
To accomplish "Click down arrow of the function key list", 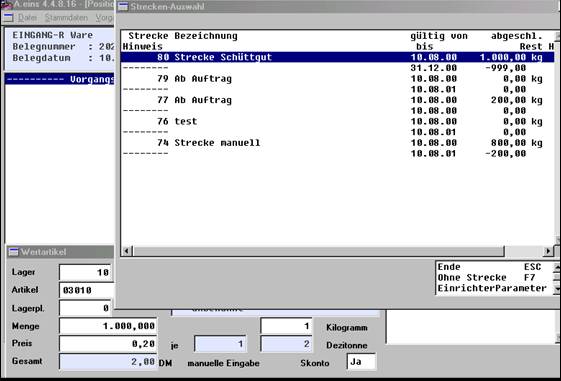I will 557,289.
